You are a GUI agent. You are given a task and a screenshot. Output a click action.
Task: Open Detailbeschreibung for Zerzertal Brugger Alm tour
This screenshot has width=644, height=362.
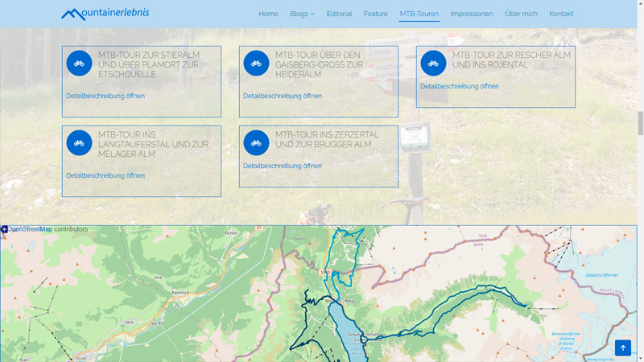tap(283, 166)
